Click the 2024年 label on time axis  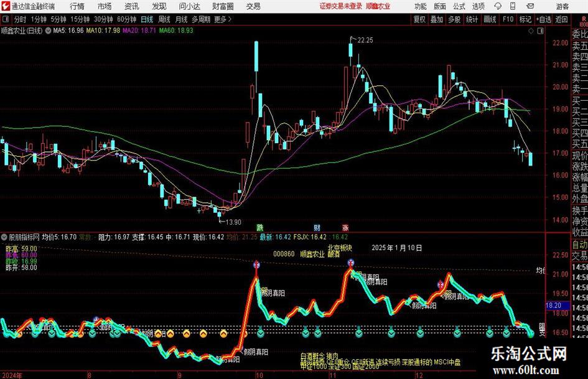[12, 375]
